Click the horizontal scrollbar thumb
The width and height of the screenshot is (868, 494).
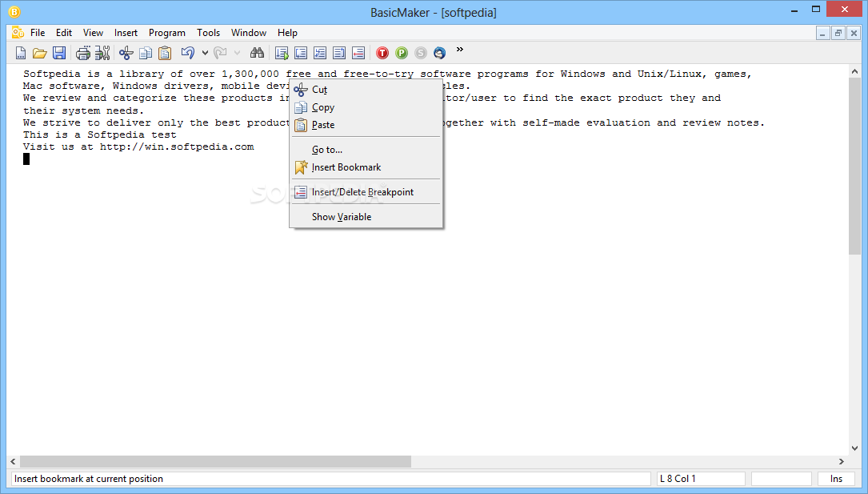(216, 461)
